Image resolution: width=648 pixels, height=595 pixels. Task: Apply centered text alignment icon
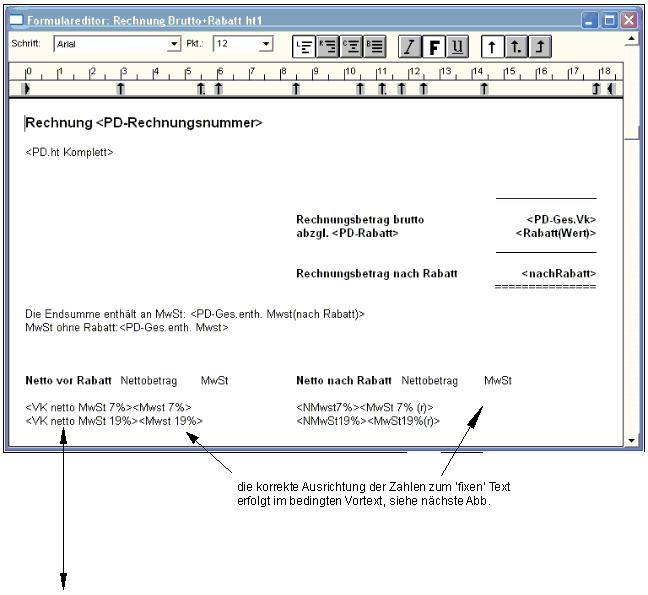coord(351,45)
